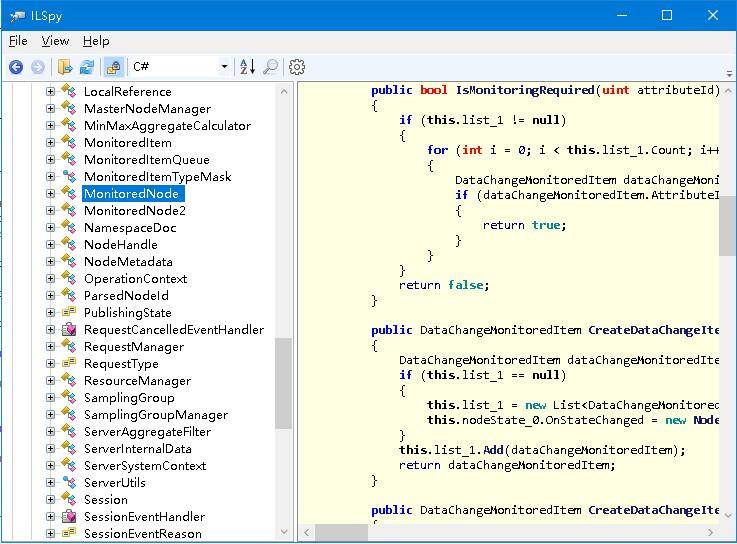The width and height of the screenshot is (737, 544).
Task: Expand the RequestManager node
Action: (x=50, y=347)
